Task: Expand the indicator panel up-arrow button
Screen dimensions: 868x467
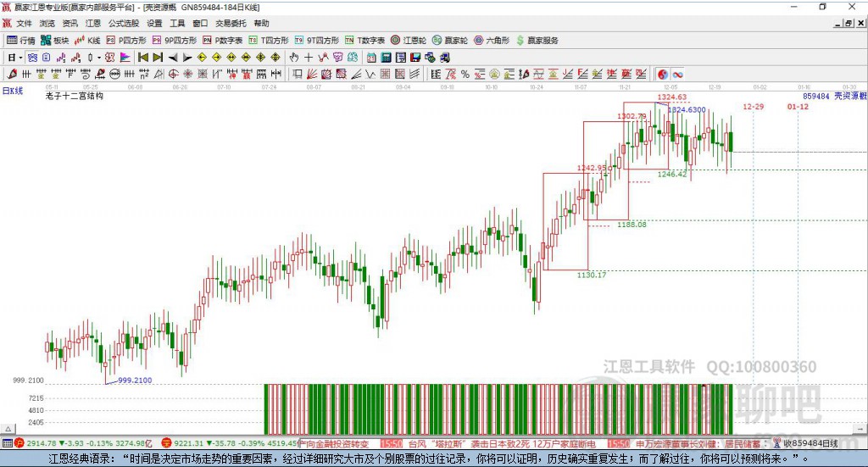Action: (x=8, y=429)
